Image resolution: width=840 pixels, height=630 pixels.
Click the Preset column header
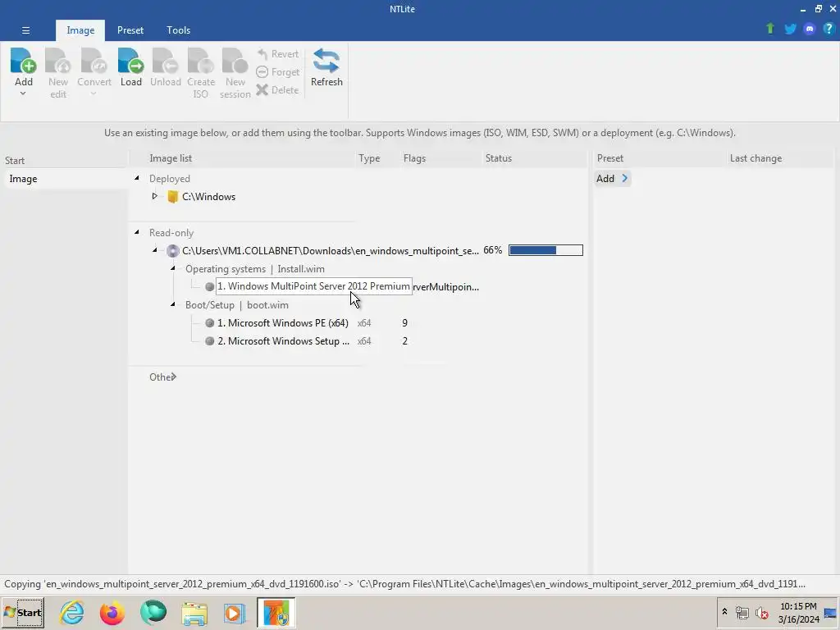[x=609, y=158]
